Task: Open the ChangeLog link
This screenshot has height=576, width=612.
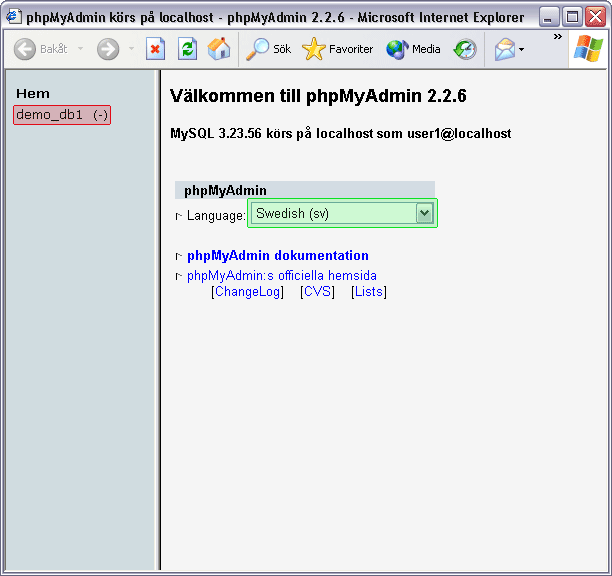Action: [x=247, y=292]
